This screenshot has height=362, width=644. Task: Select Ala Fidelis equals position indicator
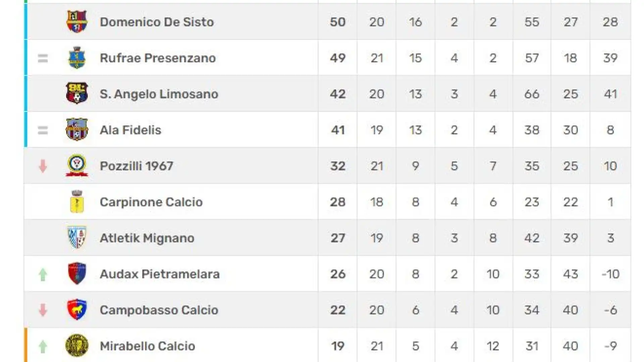[x=43, y=130]
